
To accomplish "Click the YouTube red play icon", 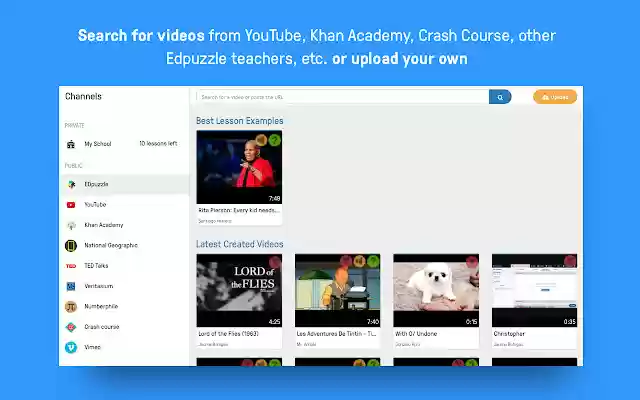I will tap(71, 205).
